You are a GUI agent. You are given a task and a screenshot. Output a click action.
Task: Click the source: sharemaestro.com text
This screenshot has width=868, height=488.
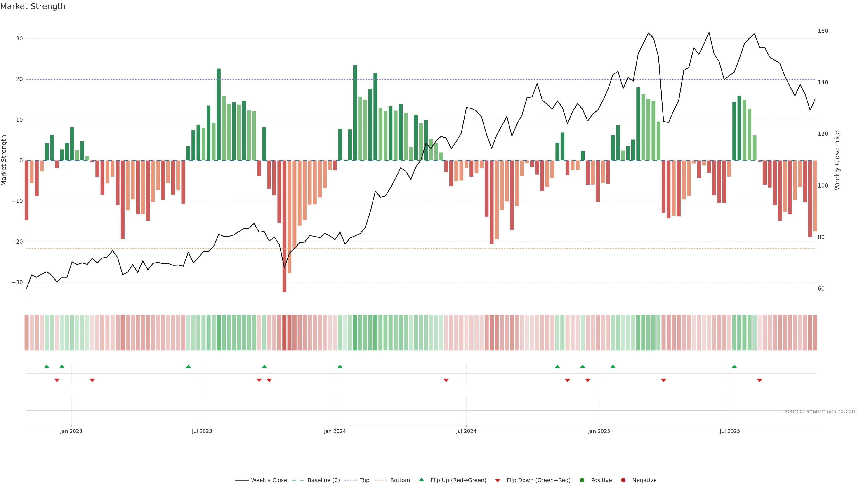(821, 411)
